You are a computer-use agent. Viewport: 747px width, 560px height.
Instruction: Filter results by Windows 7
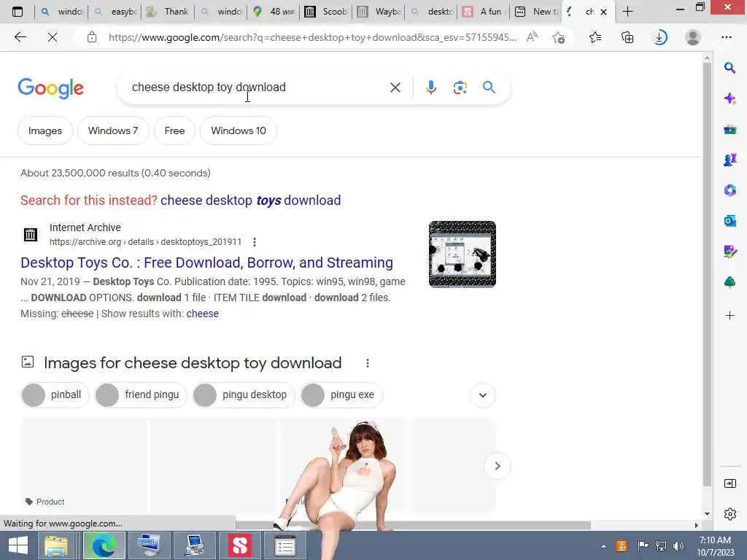[x=113, y=131]
